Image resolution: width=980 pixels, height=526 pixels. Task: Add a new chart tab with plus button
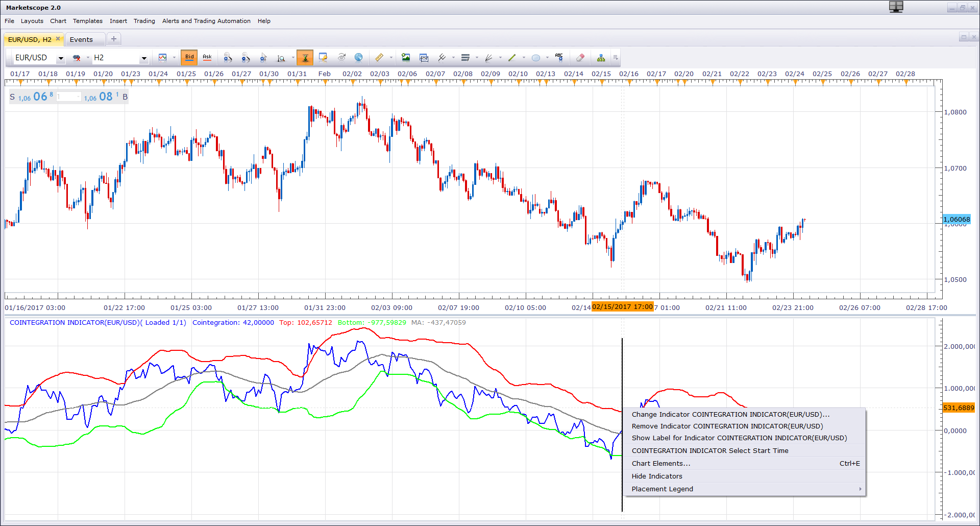(x=114, y=39)
